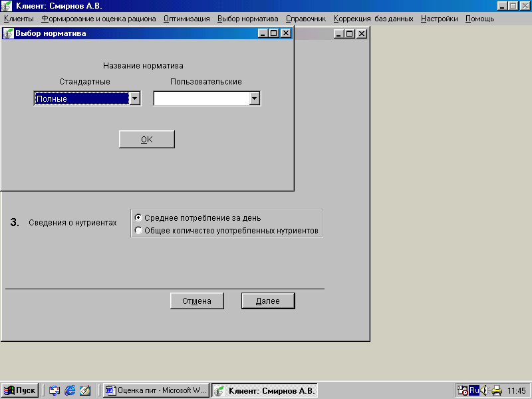Maximize the Выбор норматива dialog
The width and height of the screenshot is (532, 399).
(x=273, y=33)
